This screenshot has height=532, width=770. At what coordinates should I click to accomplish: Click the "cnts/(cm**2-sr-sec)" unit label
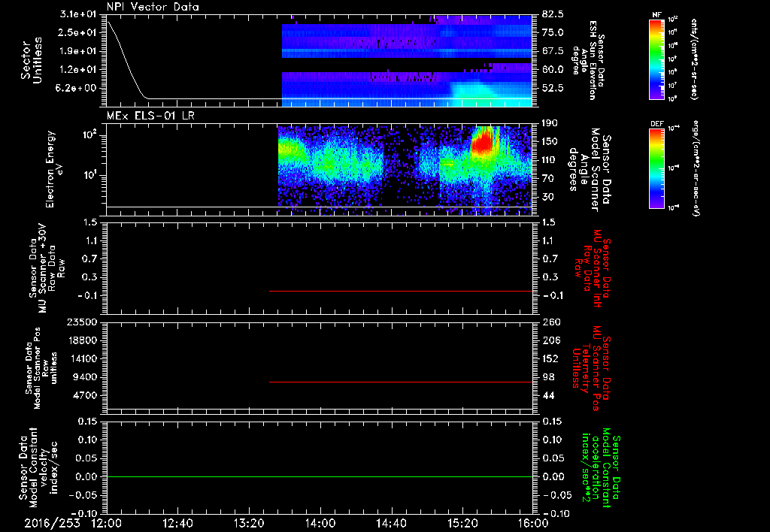click(694, 59)
